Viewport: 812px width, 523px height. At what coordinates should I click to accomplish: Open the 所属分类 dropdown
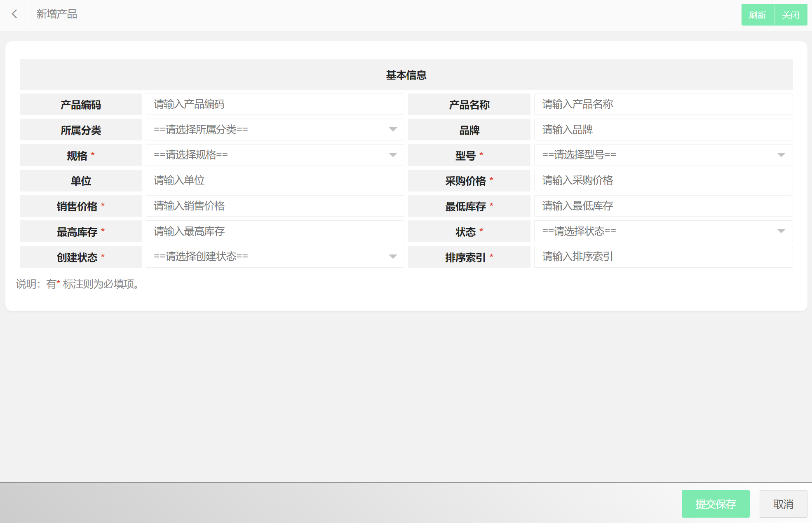[275, 130]
